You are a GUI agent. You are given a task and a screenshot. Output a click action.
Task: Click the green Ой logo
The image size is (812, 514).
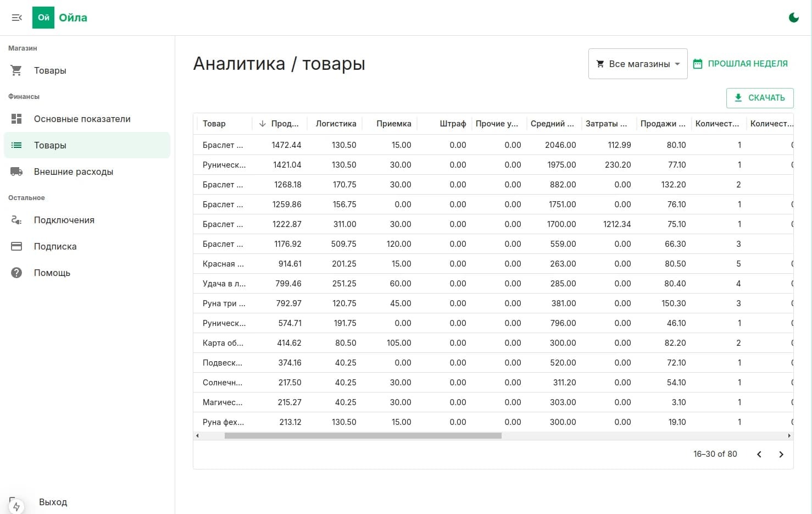(x=43, y=17)
